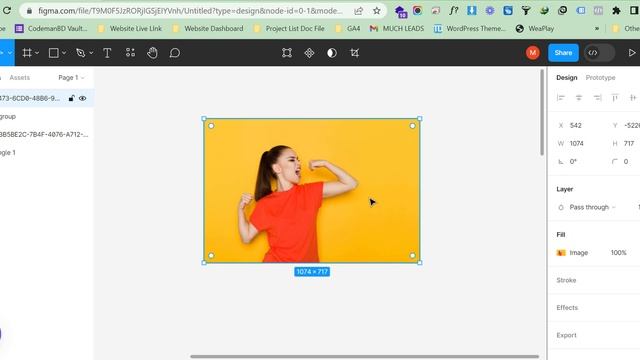Open the MUCH LEADS bookmark
640x360 pixels.
click(x=397, y=29)
